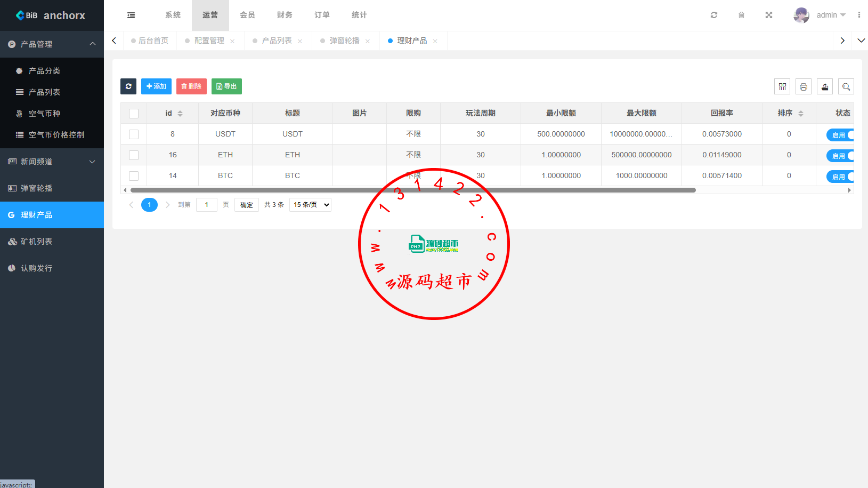868x488 pixels.
Task: Open the column display settings icon
Action: (x=782, y=86)
